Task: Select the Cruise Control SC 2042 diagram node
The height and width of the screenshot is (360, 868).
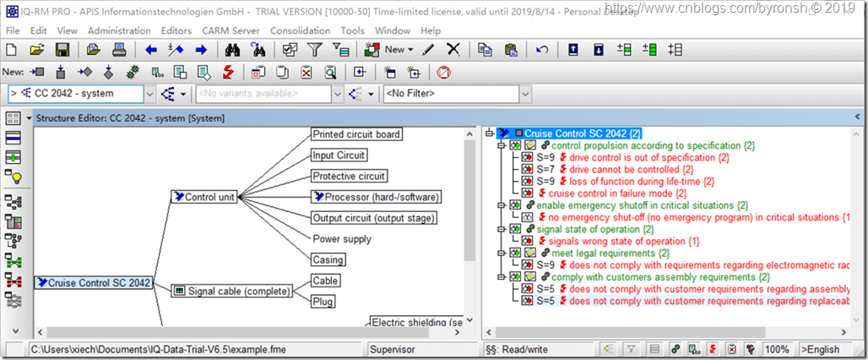Action: [94, 282]
